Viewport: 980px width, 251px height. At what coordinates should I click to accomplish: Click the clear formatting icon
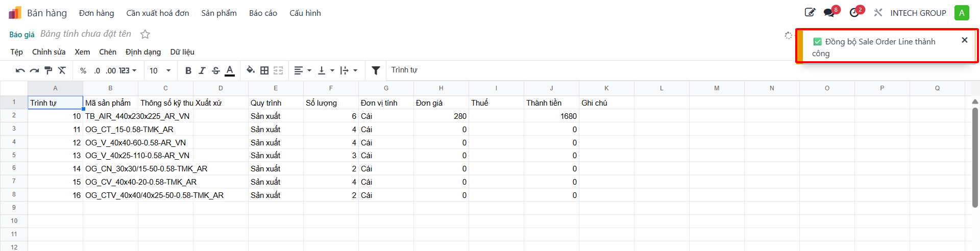click(62, 70)
